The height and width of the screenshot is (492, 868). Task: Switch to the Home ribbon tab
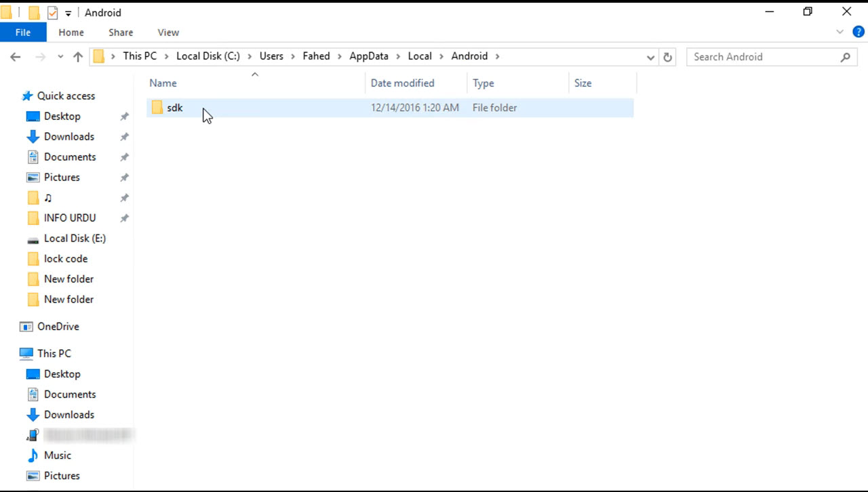click(x=71, y=33)
